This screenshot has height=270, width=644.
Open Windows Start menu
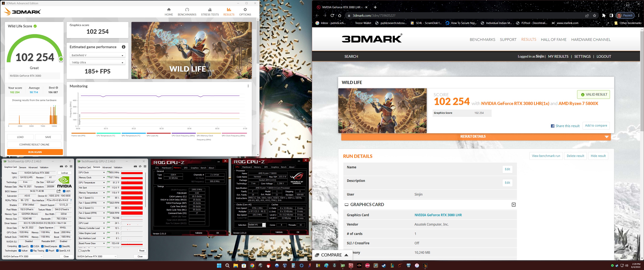pos(219,265)
